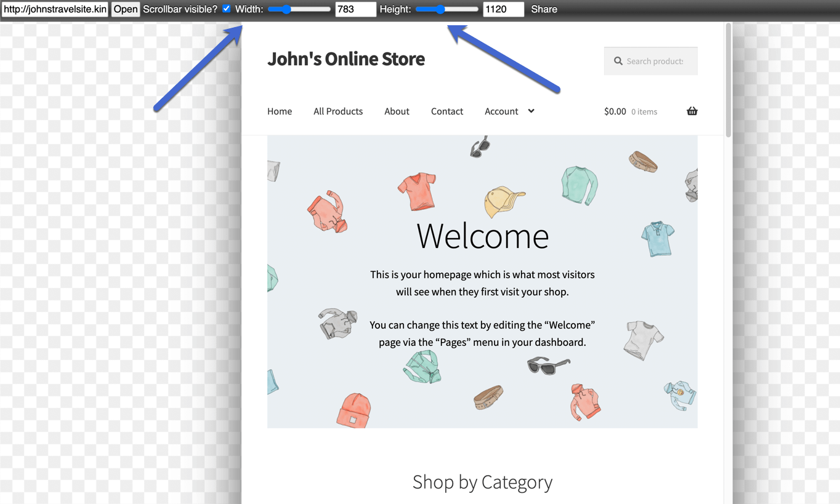Open the Account menu item
840x504 pixels.
point(501,111)
